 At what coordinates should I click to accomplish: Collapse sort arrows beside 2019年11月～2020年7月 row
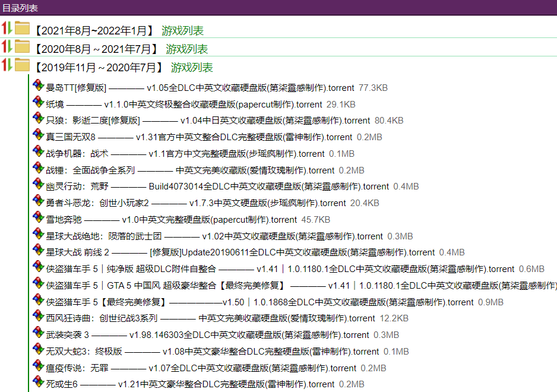pos(7,65)
